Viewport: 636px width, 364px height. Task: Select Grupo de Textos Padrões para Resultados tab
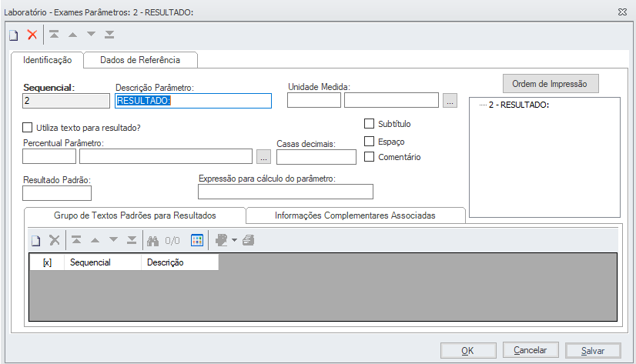click(x=135, y=215)
